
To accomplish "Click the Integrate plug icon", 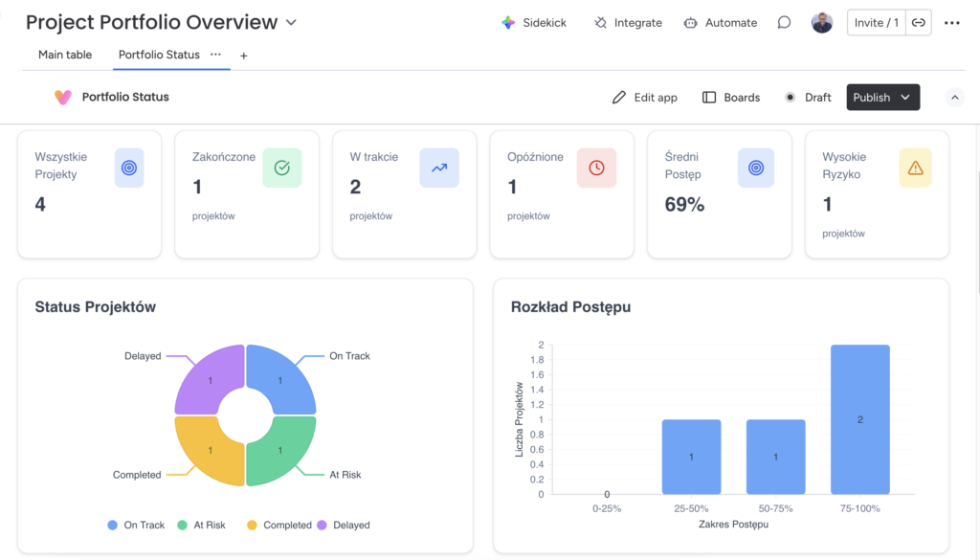I will [600, 23].
